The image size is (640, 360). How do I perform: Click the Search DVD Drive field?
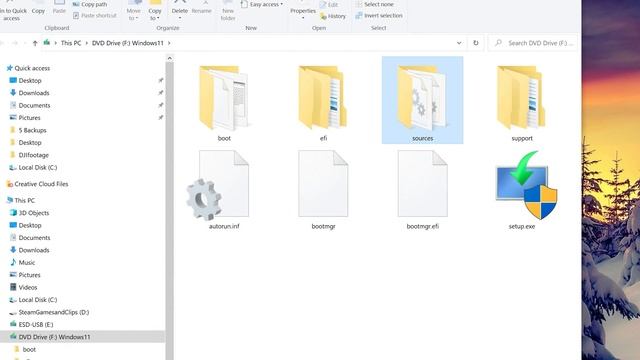click(533, 43)
